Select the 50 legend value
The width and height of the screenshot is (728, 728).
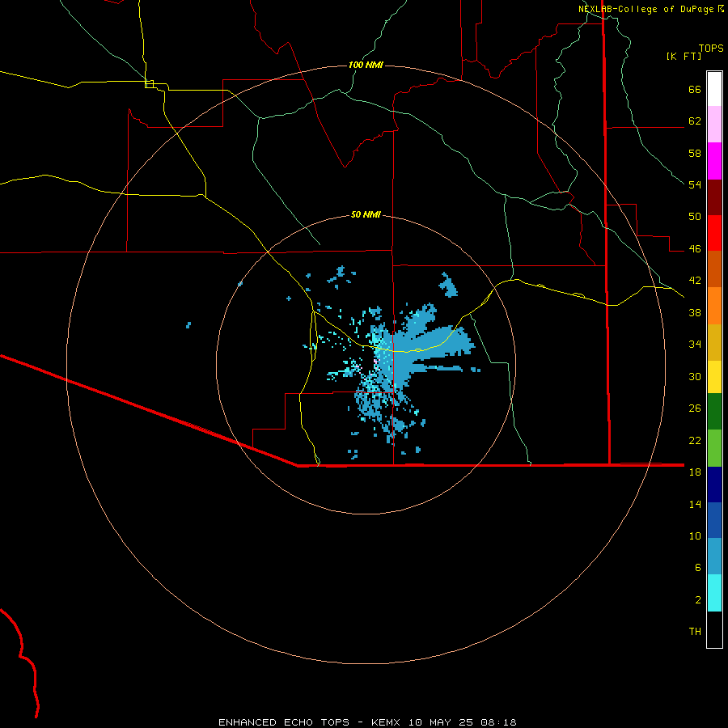tap(695, 216)
